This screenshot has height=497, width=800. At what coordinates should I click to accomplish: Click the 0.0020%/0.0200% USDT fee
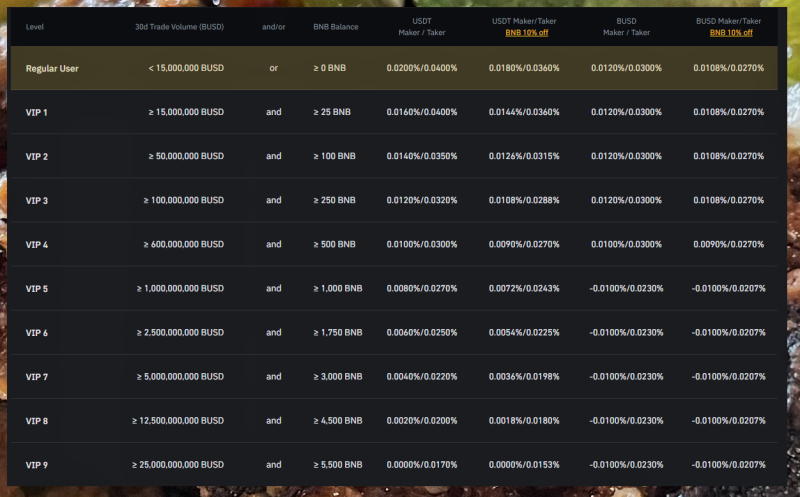pos(422,420)
